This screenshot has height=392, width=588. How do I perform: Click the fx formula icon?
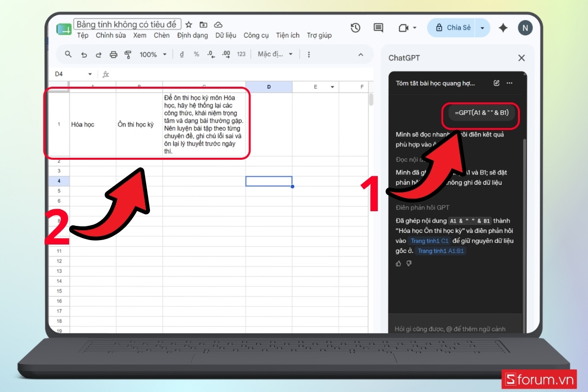tap(105, 74)
